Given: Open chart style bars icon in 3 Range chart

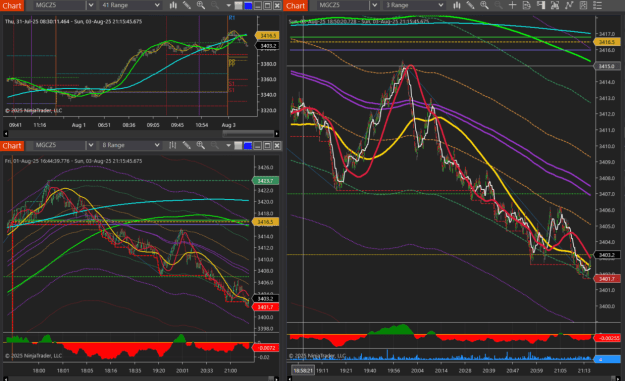Looking at the screenshot, I should 457,5.
